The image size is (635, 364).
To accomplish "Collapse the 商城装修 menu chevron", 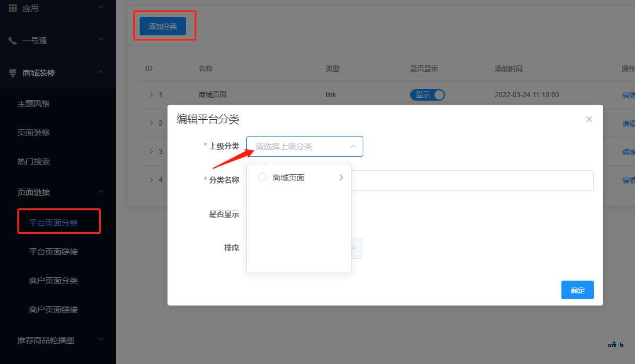I will pos(101,72).
